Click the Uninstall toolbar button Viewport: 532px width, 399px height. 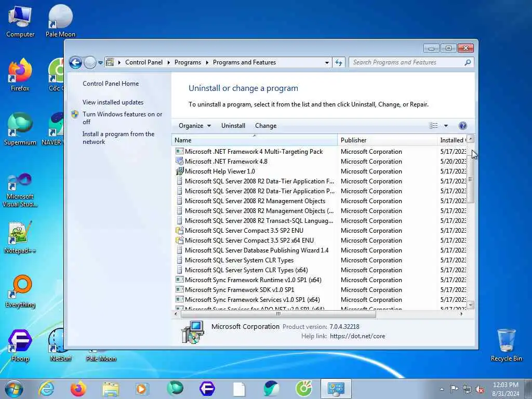point(233,126)
